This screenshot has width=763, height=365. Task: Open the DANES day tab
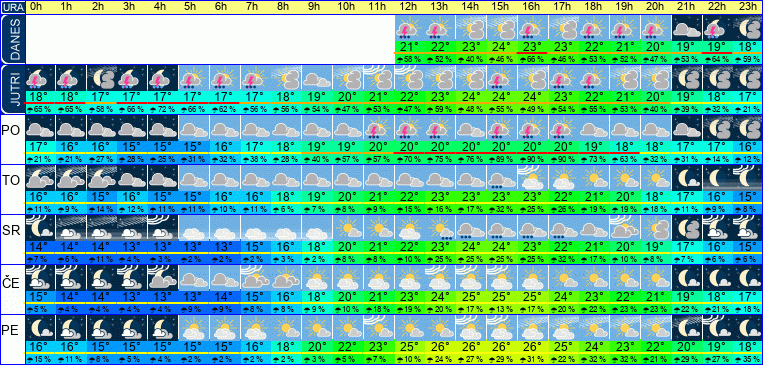coord(12,39)
